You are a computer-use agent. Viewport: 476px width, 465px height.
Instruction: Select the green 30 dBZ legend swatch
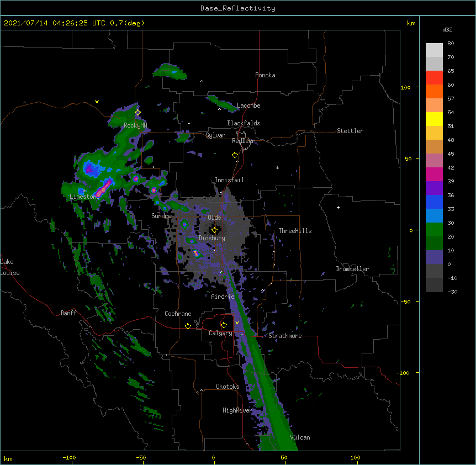[x=434, y=230]
